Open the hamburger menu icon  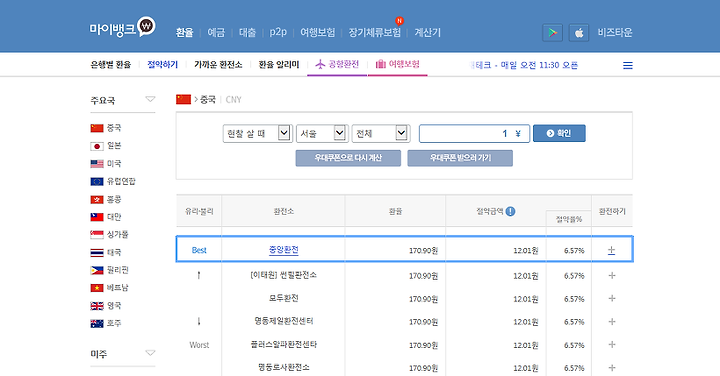(x=628, y=66)
